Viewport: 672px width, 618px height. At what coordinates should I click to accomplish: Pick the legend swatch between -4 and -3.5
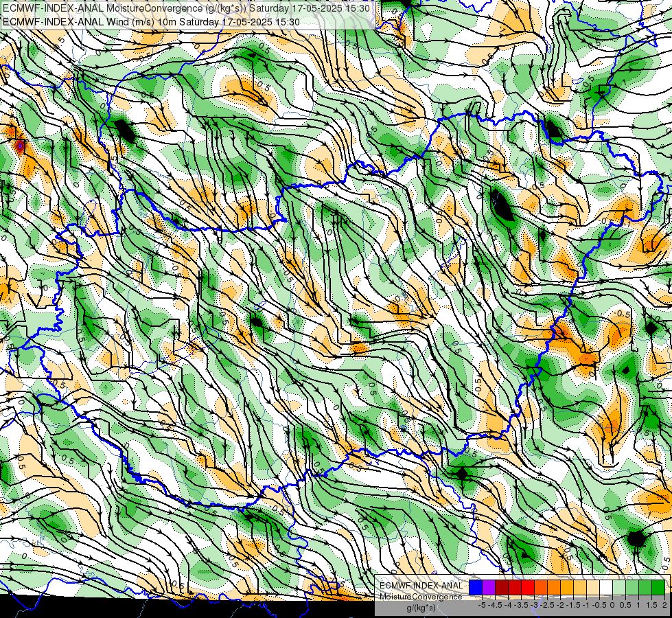click(515, 587)
